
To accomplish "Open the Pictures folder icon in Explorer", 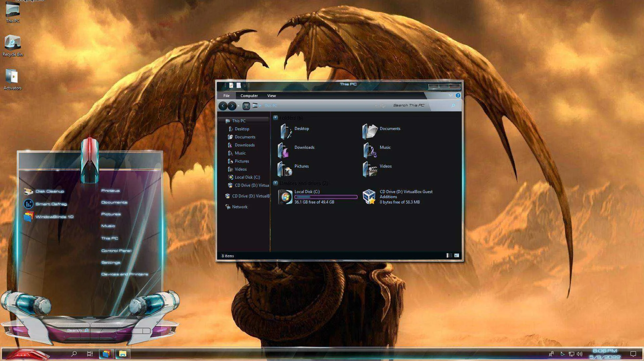I will pos(285,169).
